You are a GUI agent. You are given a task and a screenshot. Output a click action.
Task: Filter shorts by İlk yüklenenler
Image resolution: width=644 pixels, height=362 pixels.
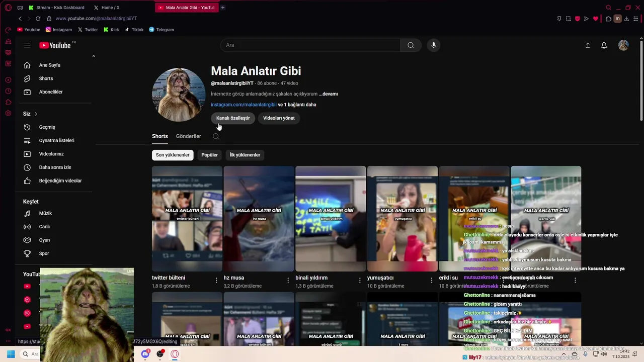(245, 155)
